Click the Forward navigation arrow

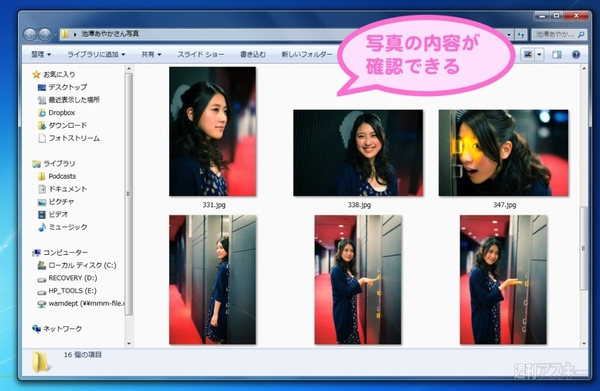[45, 35]
